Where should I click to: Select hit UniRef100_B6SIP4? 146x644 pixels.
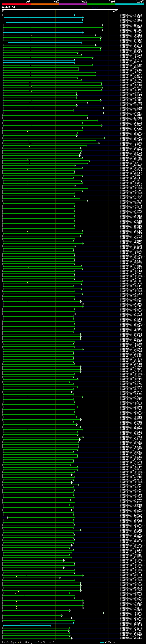(131, 77)
